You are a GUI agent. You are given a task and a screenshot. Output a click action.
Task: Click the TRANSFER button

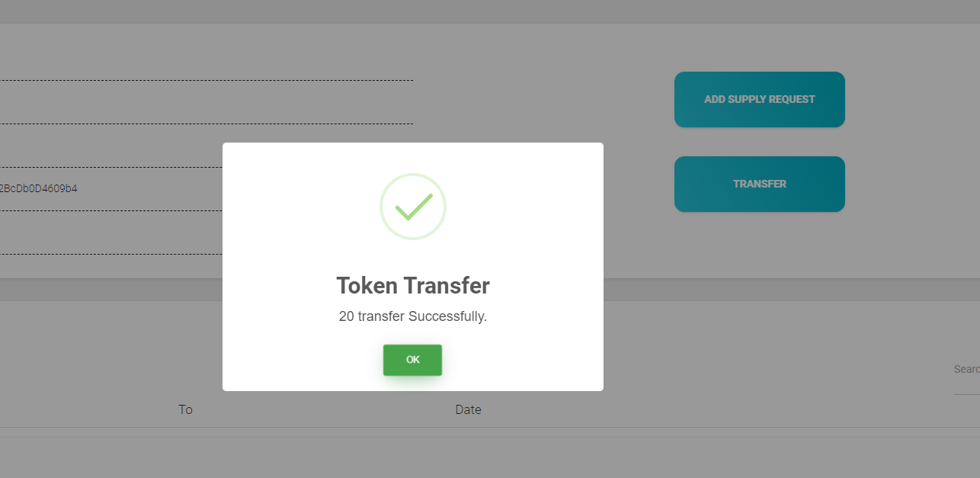[x=759, y=184]
